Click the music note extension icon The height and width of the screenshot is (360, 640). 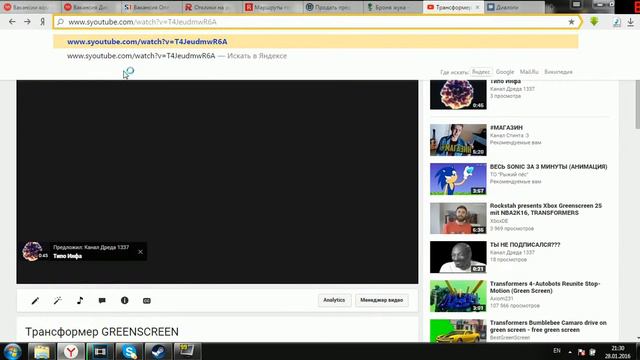click(617, 22)
